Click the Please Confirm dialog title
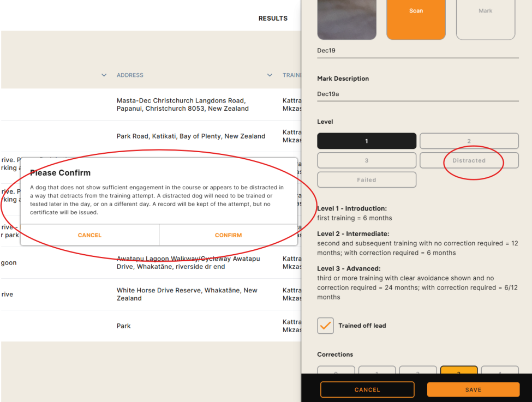The image size is (532, 402). [61, 173]
